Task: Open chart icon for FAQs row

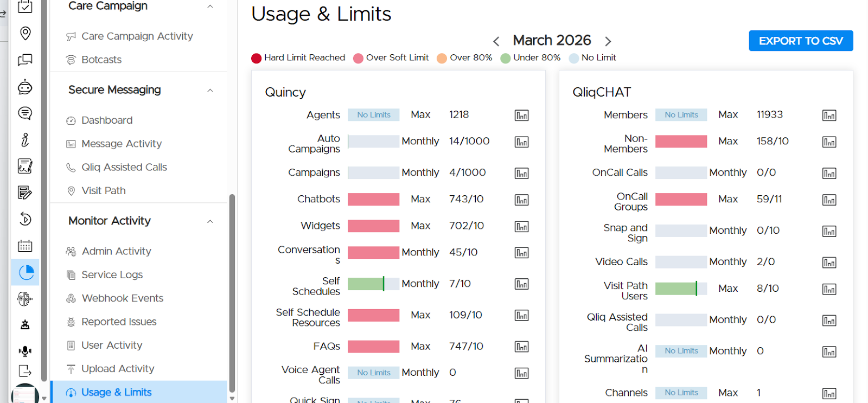Action: 521,347
